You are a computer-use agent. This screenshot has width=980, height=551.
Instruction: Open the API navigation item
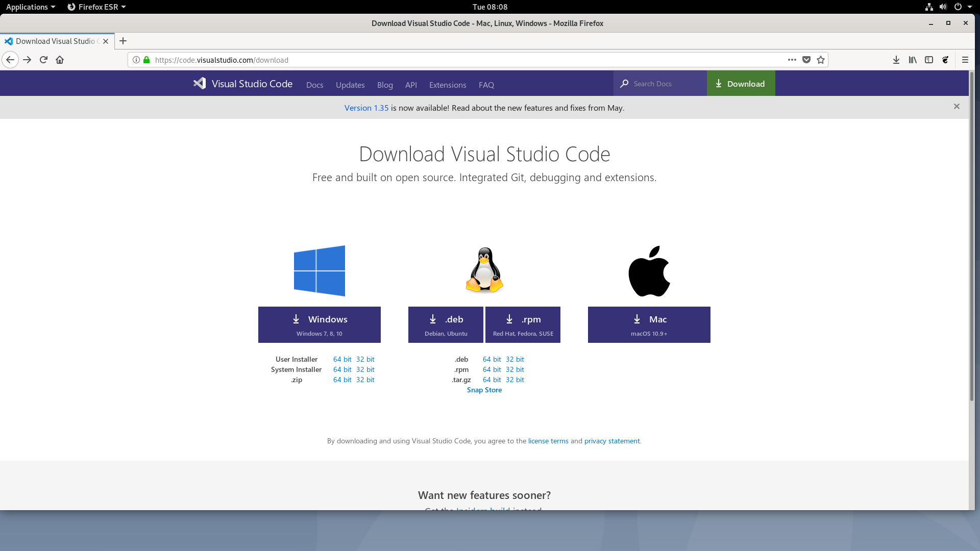click(x=411, y=85)
